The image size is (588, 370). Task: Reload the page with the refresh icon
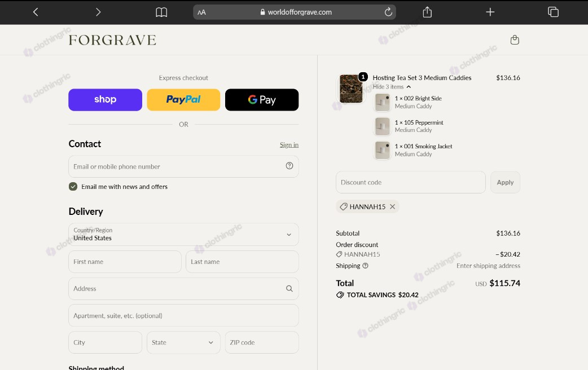(388, 12)
